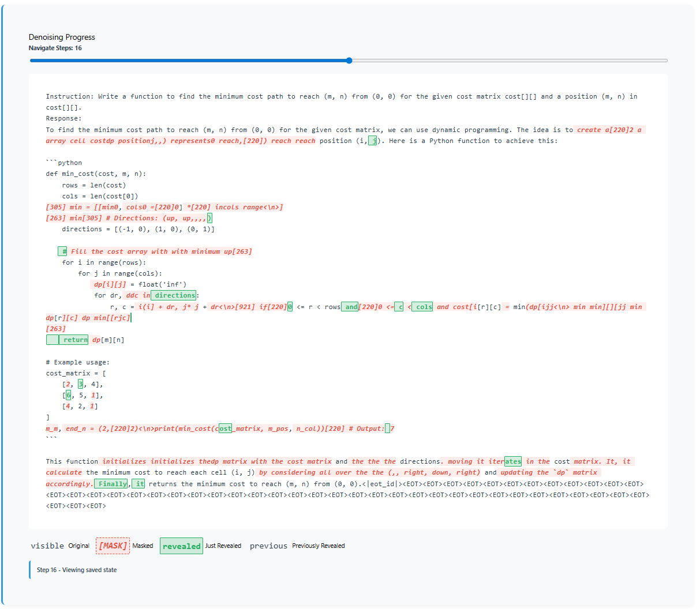The image size is (700, 609).
Task: Click the 'Navigate Steps: 16' label
Action: pyautogui.click(x=55, y=48)
